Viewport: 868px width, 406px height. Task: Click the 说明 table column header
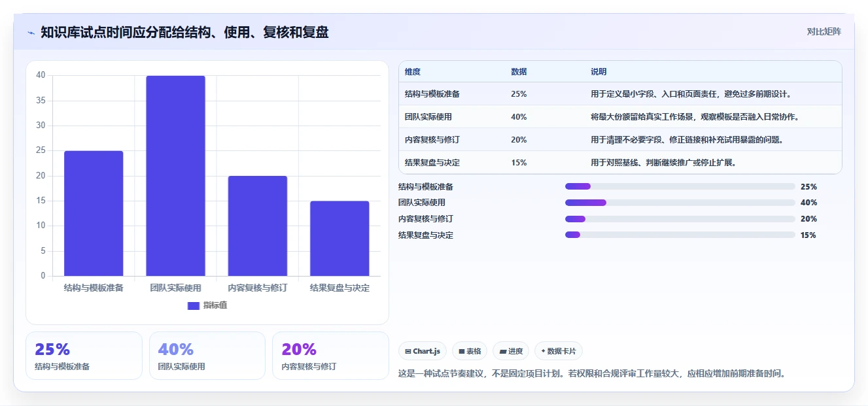(x=599, y=72)
